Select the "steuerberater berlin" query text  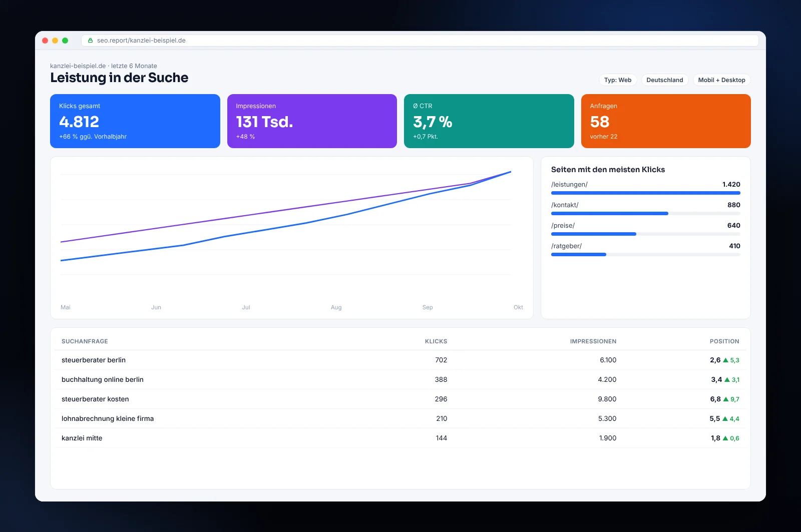tap(94, 360)
